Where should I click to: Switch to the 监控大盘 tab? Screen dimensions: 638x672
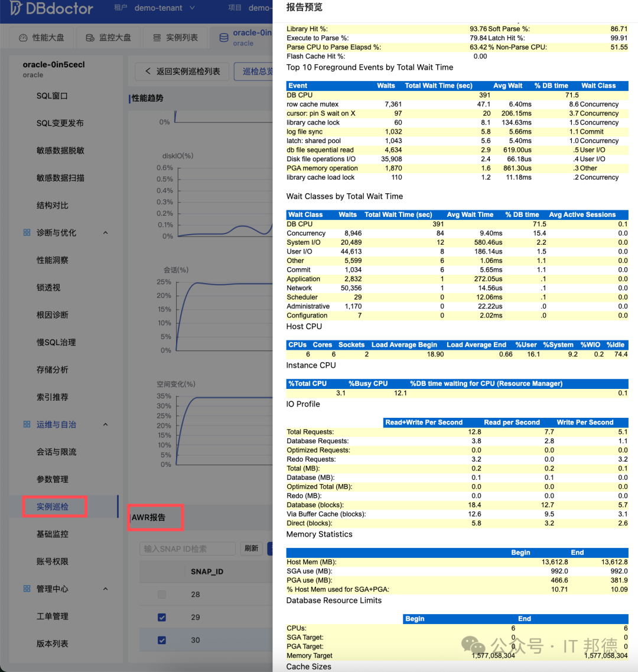[x=109, y=38]
